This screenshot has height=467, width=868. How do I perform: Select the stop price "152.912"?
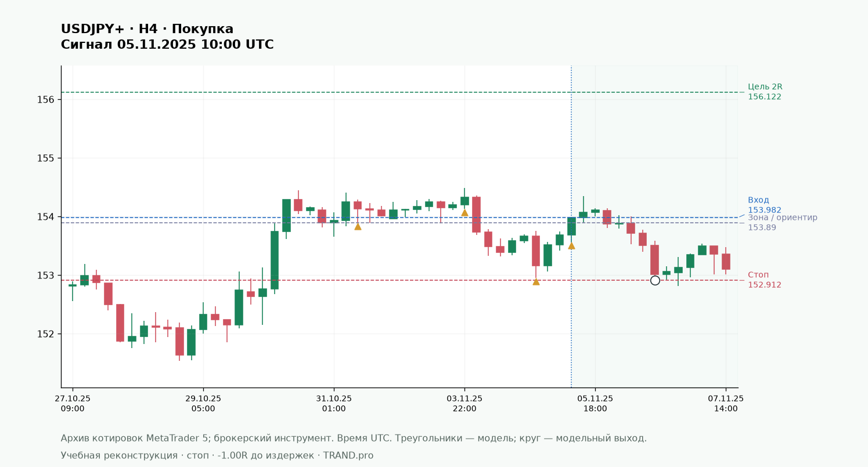[765, 285]
